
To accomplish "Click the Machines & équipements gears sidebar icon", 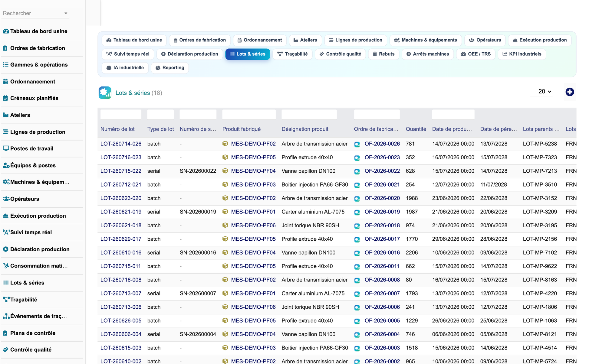I will (6, 182).
